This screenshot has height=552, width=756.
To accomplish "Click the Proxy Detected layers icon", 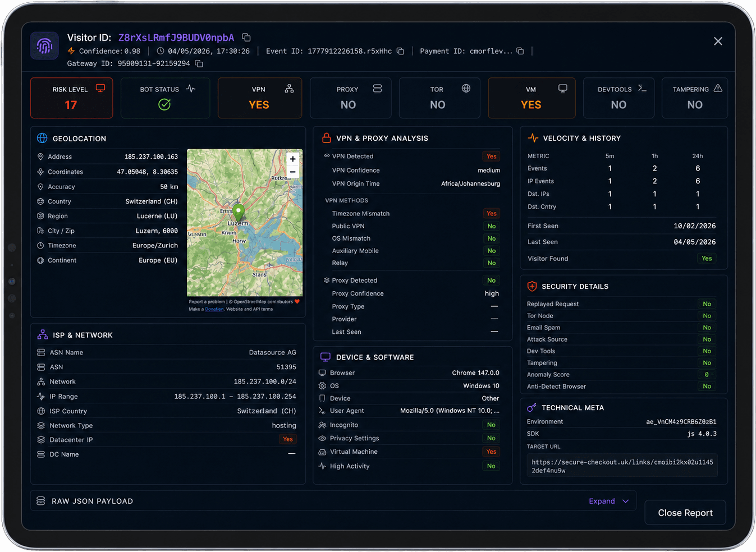I will click(327, 280).
